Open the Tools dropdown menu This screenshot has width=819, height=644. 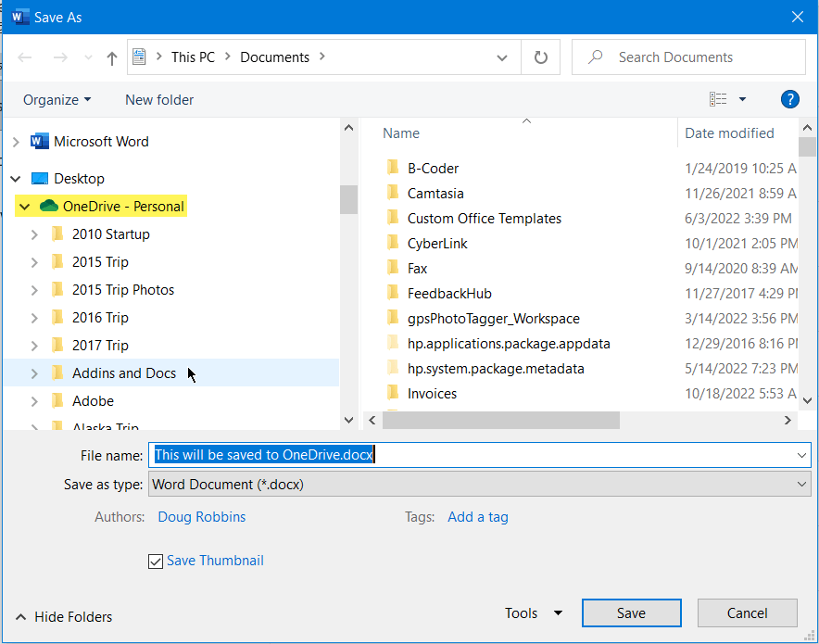coord(534,612)
